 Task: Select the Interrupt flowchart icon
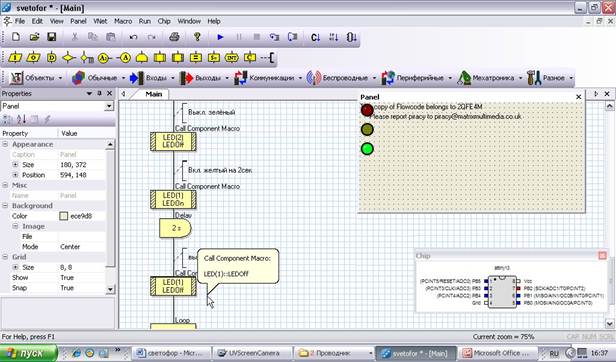point(232,58)
